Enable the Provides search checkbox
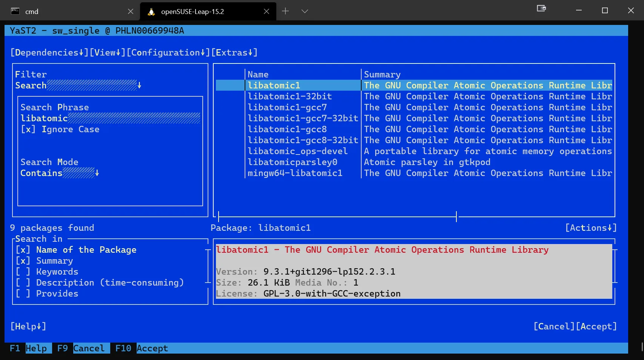Viewport: 644px width, 360px height. click(23, 294)
